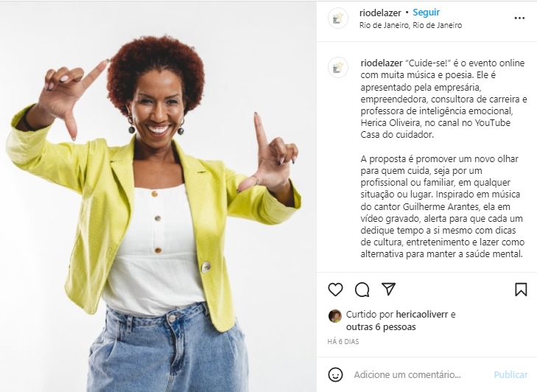Click riodelazer profile picture in header
The width and height of the screenshot is (537, 392).
click(338, 18)
